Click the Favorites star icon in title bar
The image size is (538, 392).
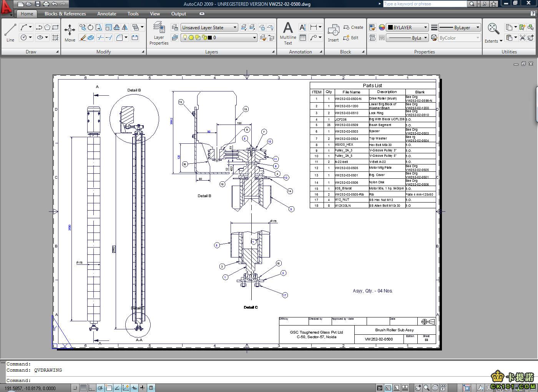[494, 4]
